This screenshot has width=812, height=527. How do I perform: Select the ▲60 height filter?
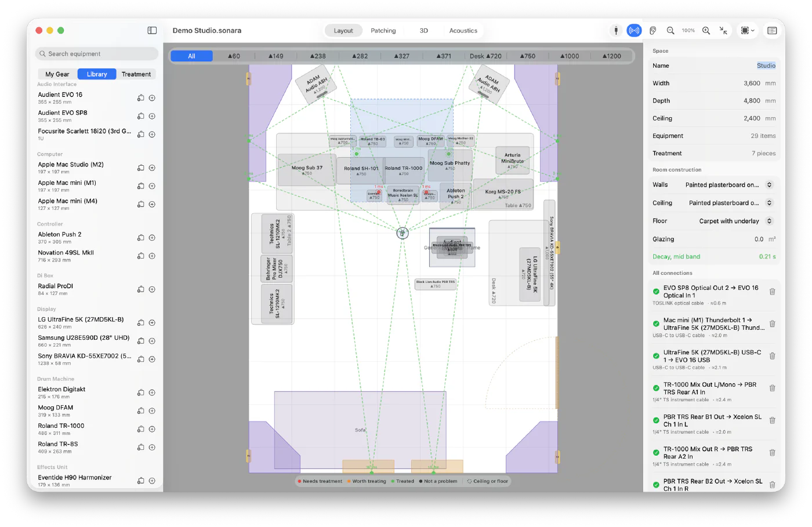[x=234, y=56]
